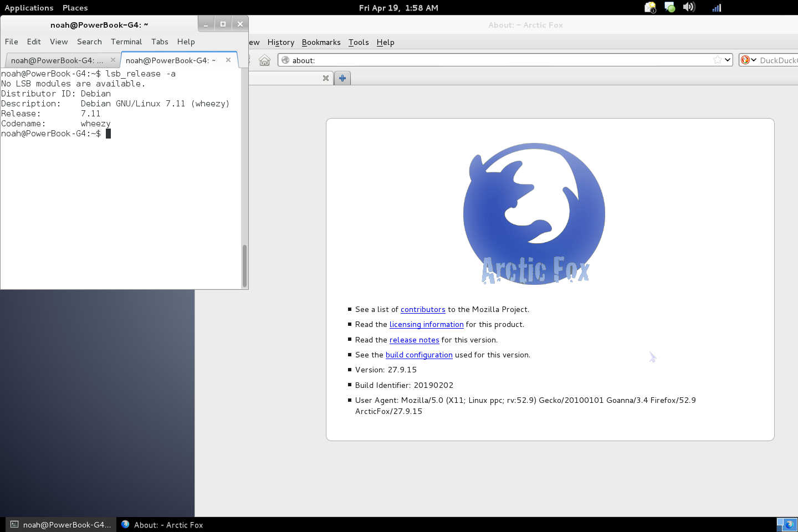This screenshot has height=532, width=798.
Task: Click the Arctic Fox logo image
Action: click(534, 214)
